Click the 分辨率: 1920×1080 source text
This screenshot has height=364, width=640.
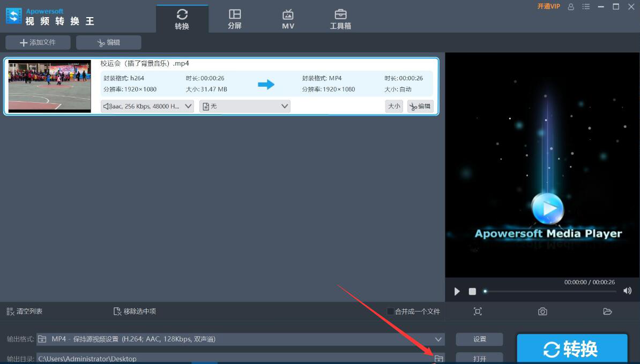(130, 89)
